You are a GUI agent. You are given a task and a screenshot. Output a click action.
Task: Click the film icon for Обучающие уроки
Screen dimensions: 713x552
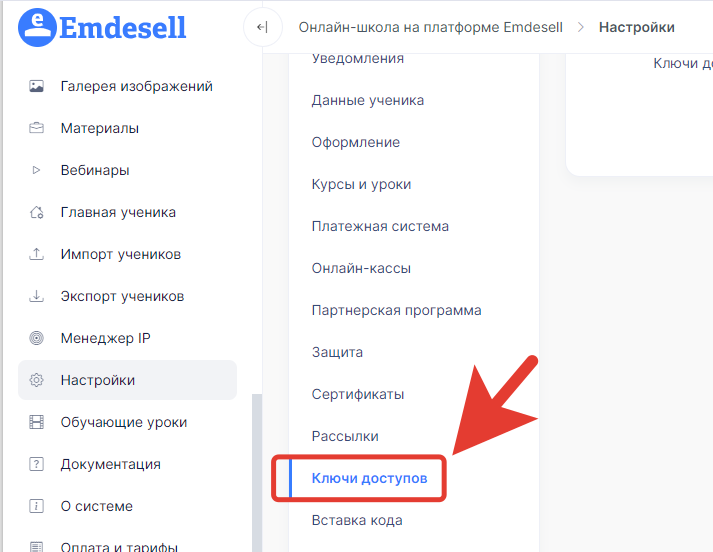[36, 422]
